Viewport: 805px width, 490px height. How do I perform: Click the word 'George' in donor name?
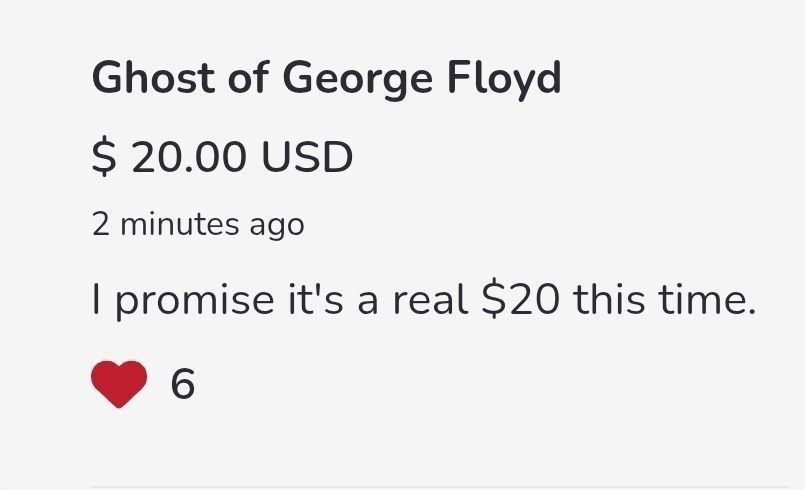coord(357,80)
